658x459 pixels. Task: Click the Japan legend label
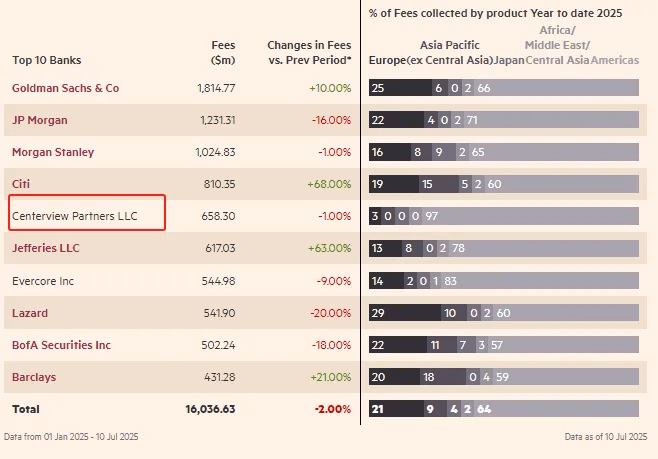509,60
